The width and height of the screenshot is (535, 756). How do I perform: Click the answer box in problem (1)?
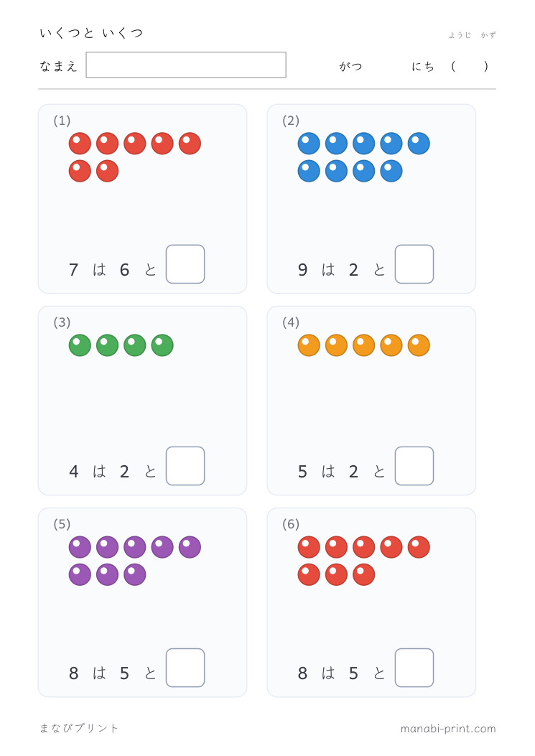(185, 264)
